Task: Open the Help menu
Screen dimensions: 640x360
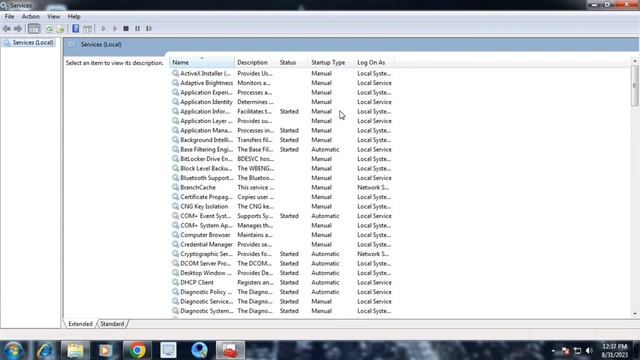Action: click(x=74, y=17)
